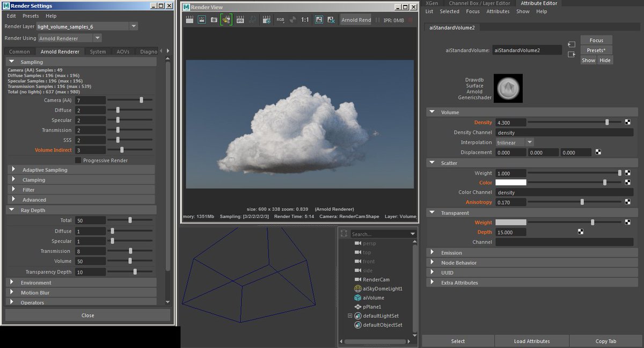Image resolution: width=644 pixels, height=348 pixels.
Task: Click the map button next to Density
Action: 627,122
